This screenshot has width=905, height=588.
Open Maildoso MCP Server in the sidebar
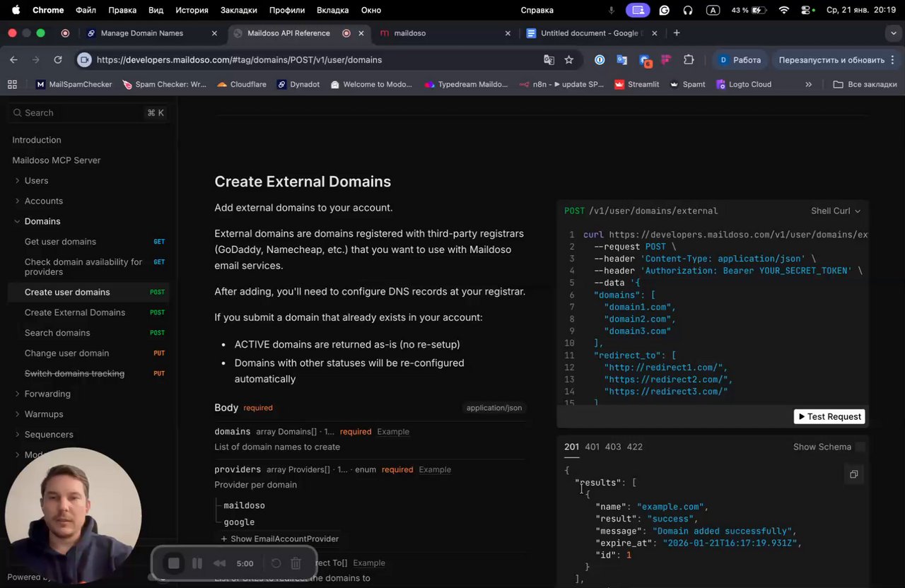57,160
